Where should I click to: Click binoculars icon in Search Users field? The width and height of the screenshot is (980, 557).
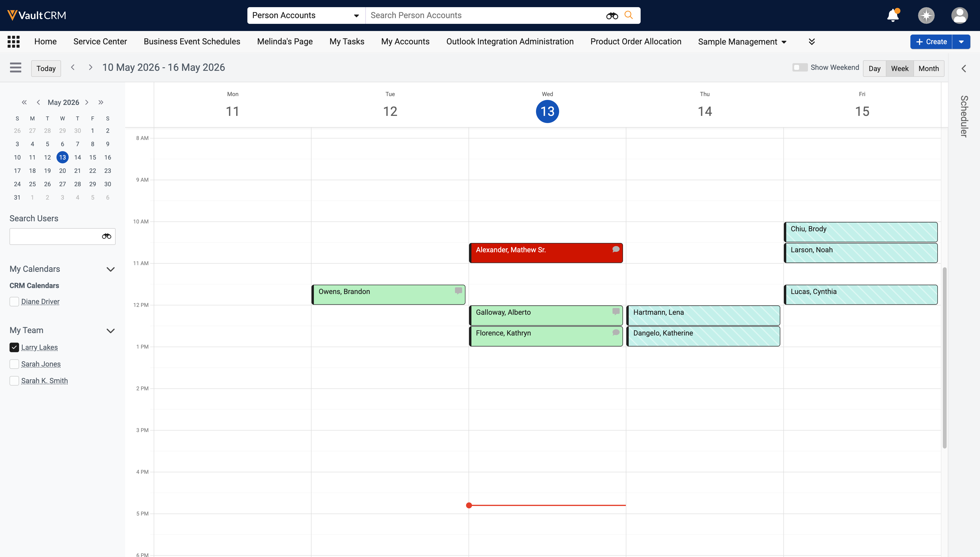(x=107, y=237)
